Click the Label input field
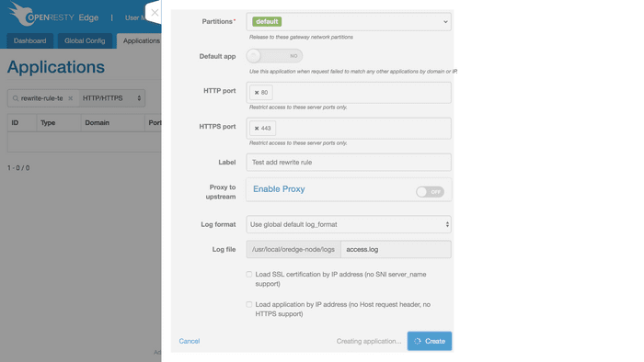The width and height of the screenshot is (644, 362). [349, 163]
